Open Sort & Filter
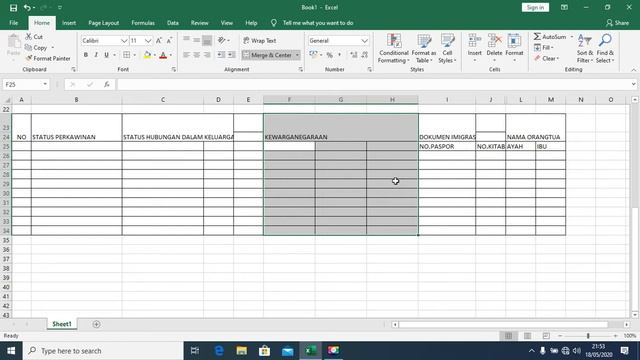This screenshot has height=360, width=640. click(584, 49)
